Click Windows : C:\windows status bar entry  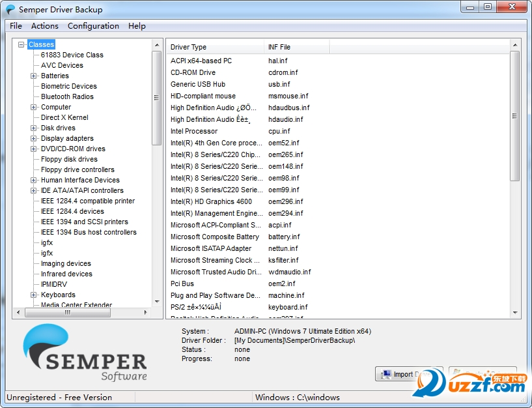pyautogui.click(x=297, y=398)
